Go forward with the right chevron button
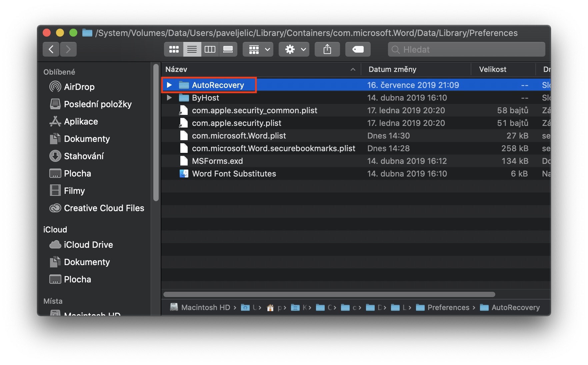588x365 pixels. point(68,49)
